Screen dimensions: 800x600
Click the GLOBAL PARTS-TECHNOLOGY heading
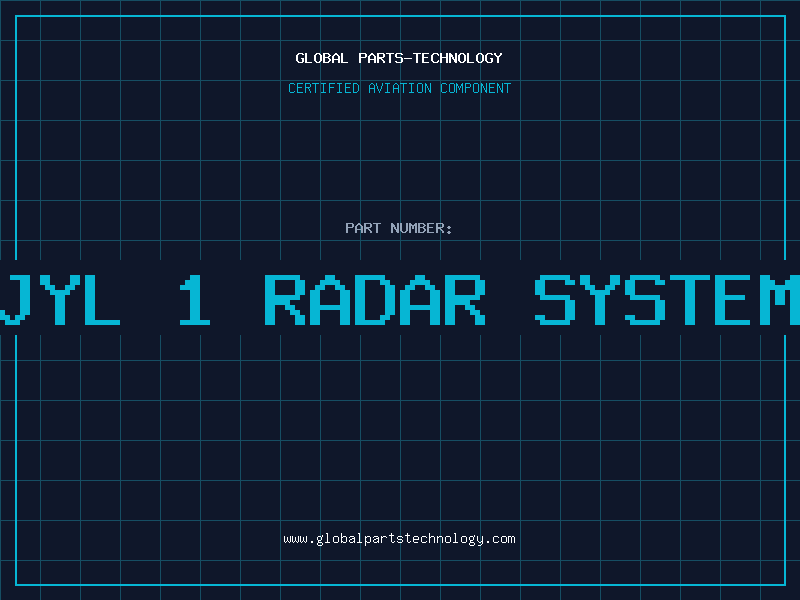coord(399,58)
